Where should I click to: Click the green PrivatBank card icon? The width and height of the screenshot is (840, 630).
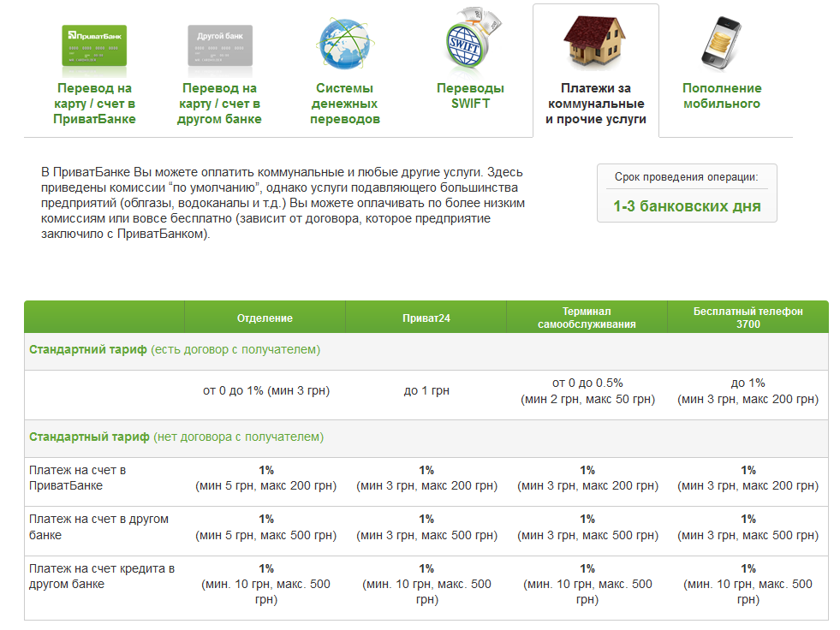pyautogui.click(x=94, y=45)
